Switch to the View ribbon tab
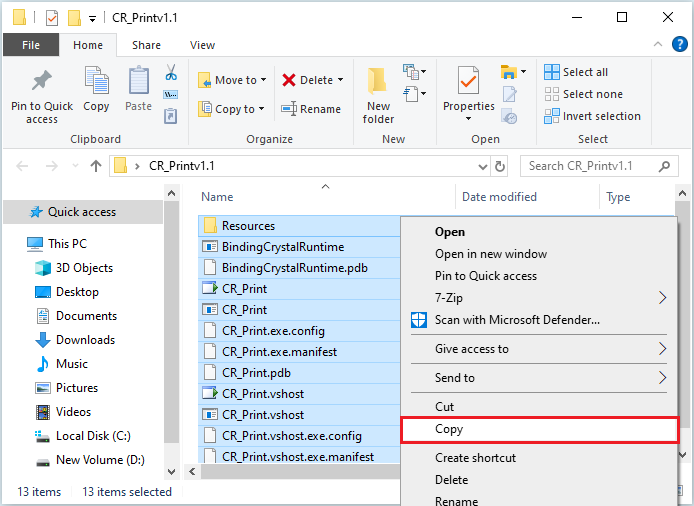Screen dimensions: 694x506 [202, 45]
